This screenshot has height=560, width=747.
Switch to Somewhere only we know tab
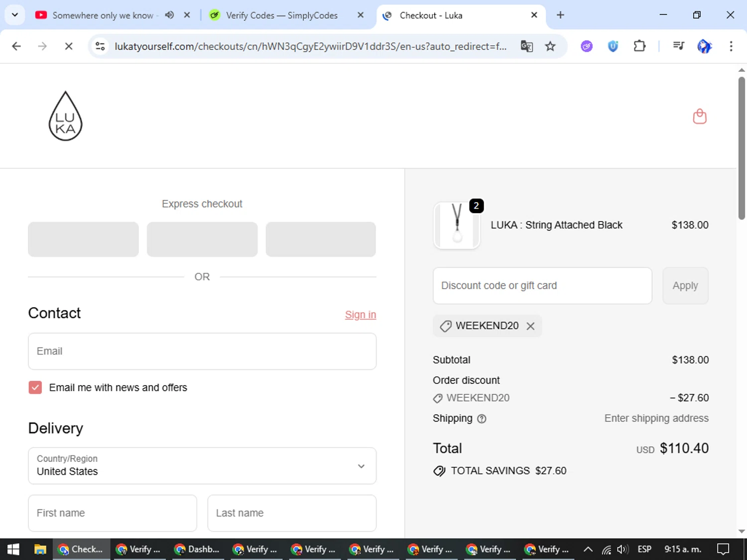(103, 15)
